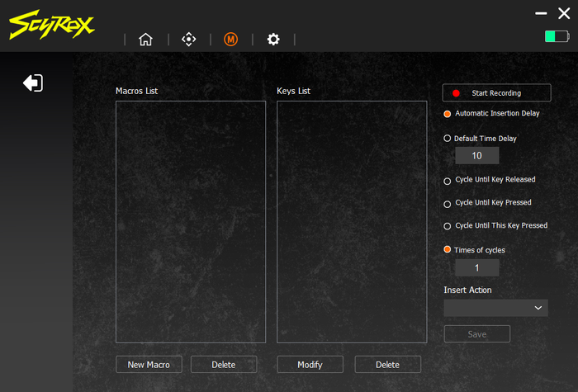Open the DPI crosshair settings icon

189,39
